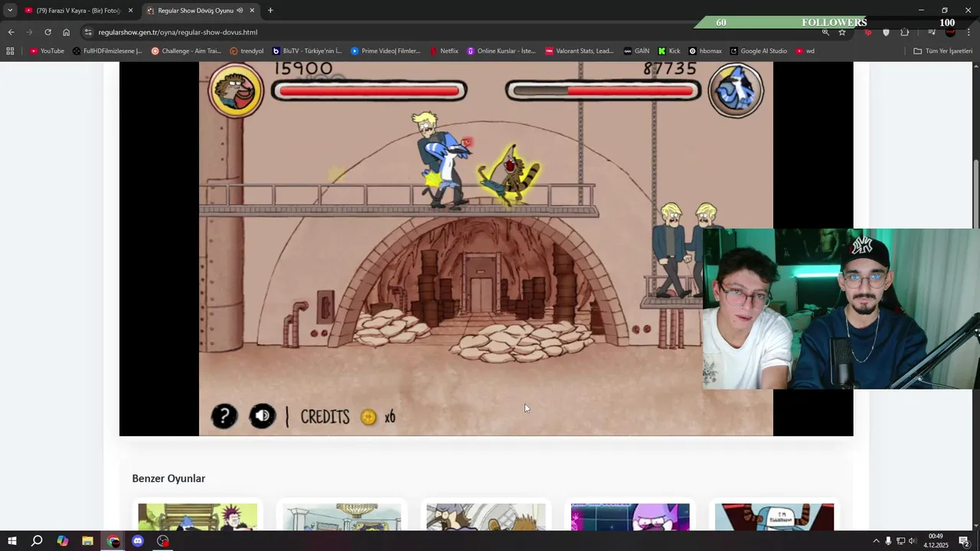Open Chrome from the taskbar

[113, 541]
